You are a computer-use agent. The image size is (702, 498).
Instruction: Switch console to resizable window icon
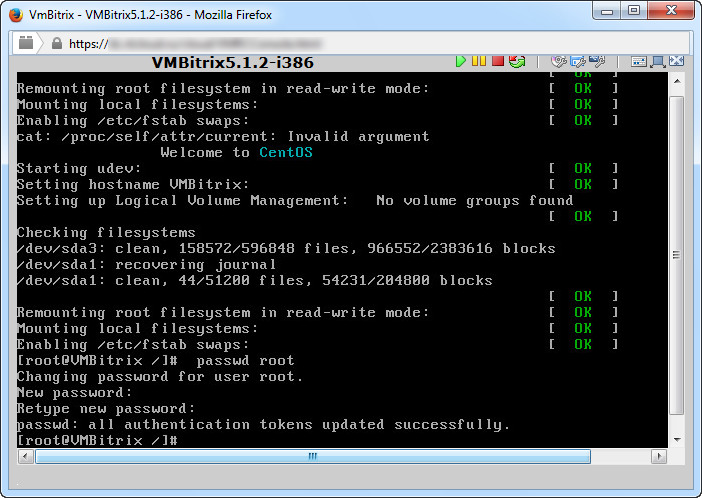pyautogui.click(x=658, y=62)
